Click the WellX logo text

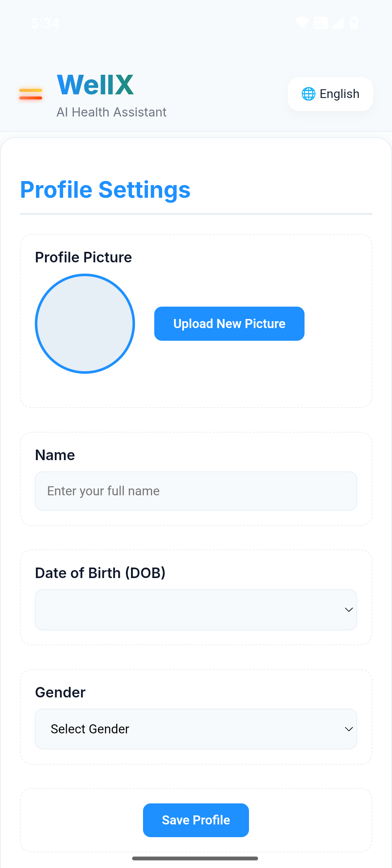(x=95, y=85)
